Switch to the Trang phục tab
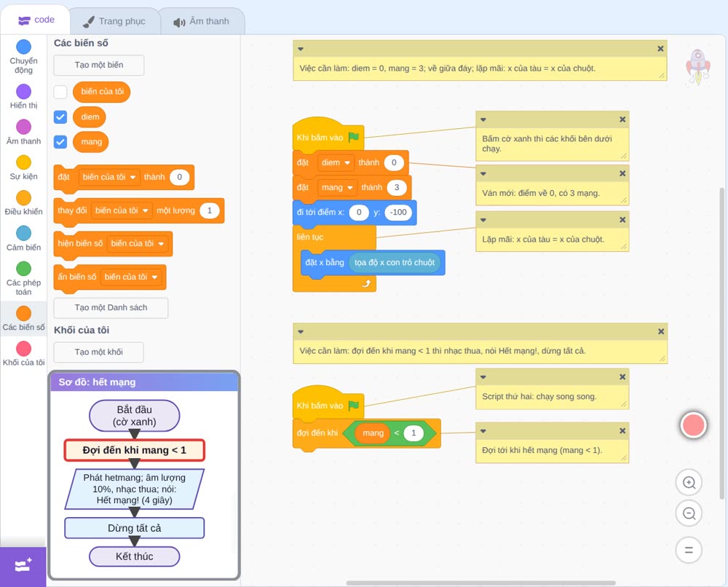This screenshot has height=587, width=728. coord(114,21)
